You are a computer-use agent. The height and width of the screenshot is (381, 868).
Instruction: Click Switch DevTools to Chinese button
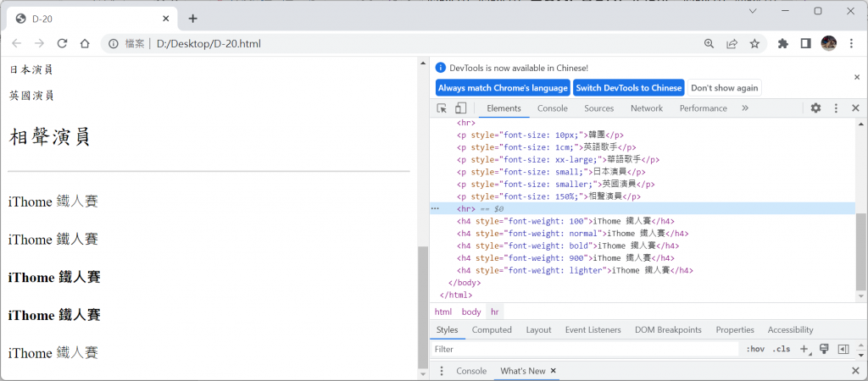click(628, 88)
